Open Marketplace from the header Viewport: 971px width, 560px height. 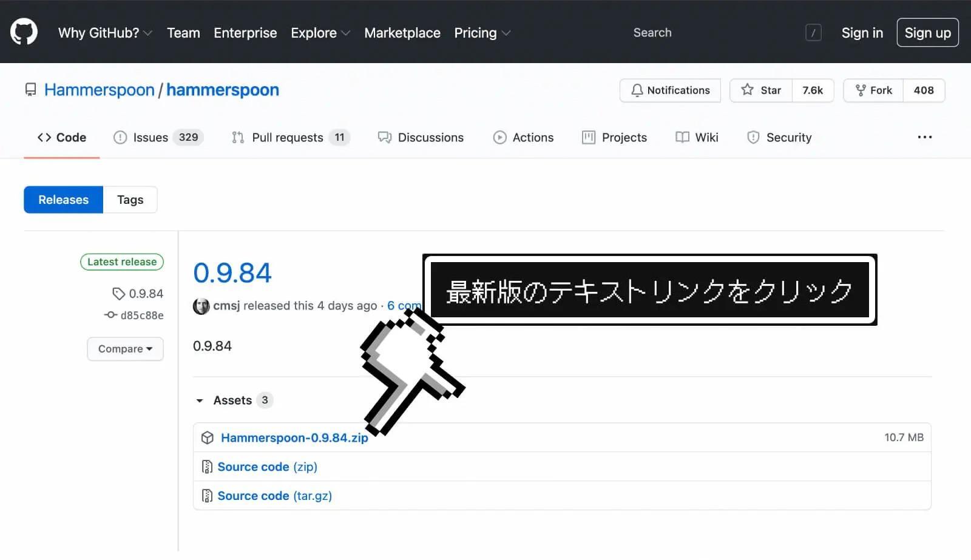pyautogui.click(x=402, y=33)
